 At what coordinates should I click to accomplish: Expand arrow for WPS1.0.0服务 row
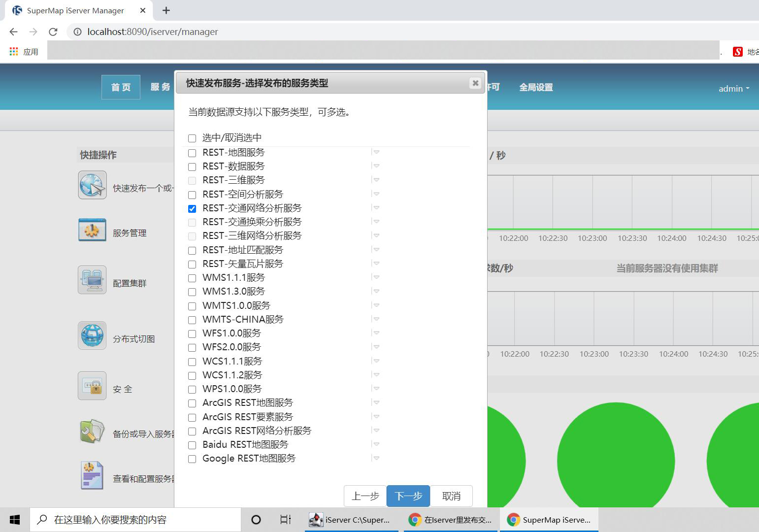click(x=376, y=389)
